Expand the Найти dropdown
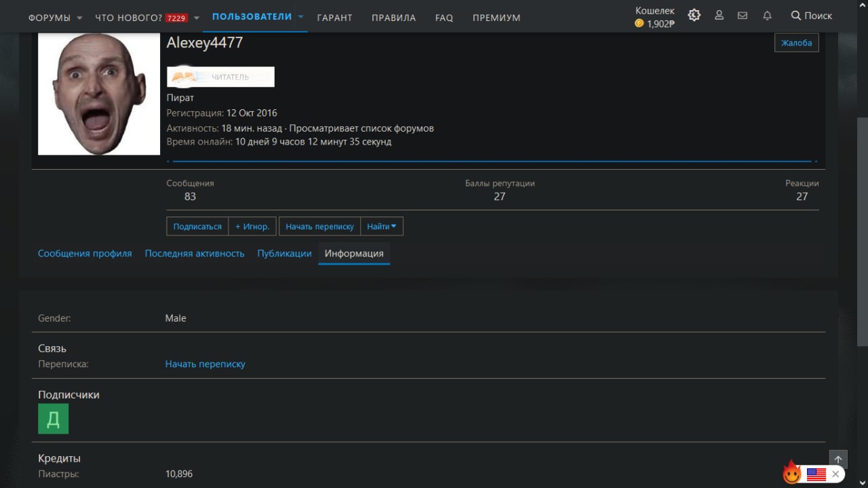 click(382, 226)
